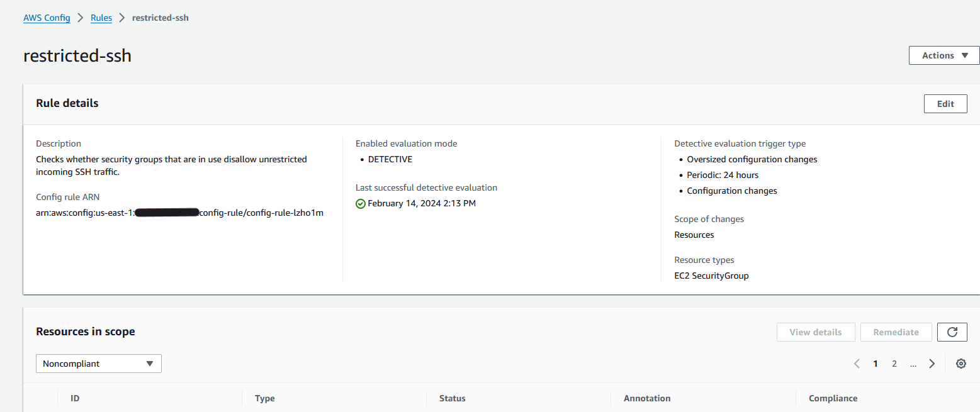Image resolution: width=980 pixels, height=412 pixels.
Task: Click the Actions dropdown arrow
Action: pyautogui.click(x=965, y=55)
